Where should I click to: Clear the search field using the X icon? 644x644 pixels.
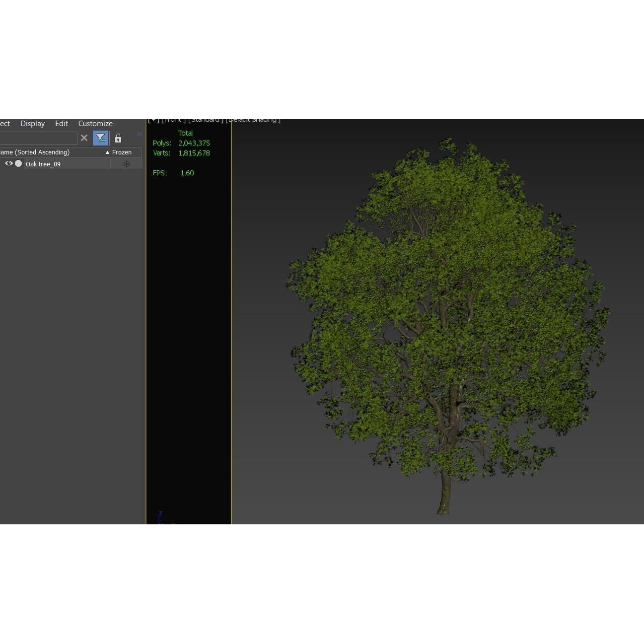(x=84, y=138)
